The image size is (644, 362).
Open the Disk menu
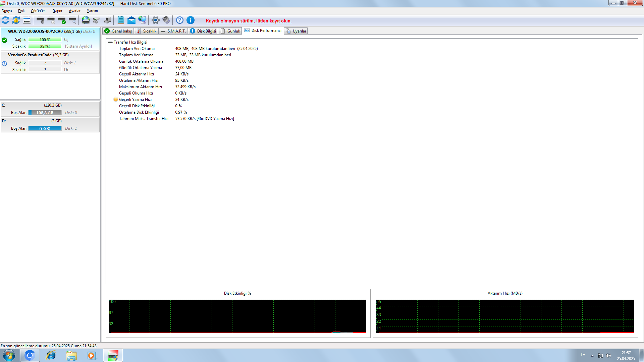pyautogui.click(x=21, y=11)
